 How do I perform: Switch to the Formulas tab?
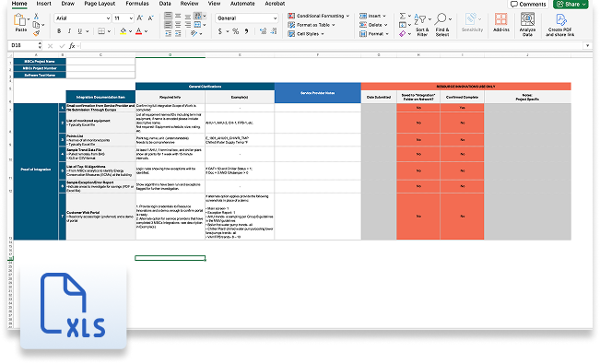pyautogui.click(x=137, y=4)
